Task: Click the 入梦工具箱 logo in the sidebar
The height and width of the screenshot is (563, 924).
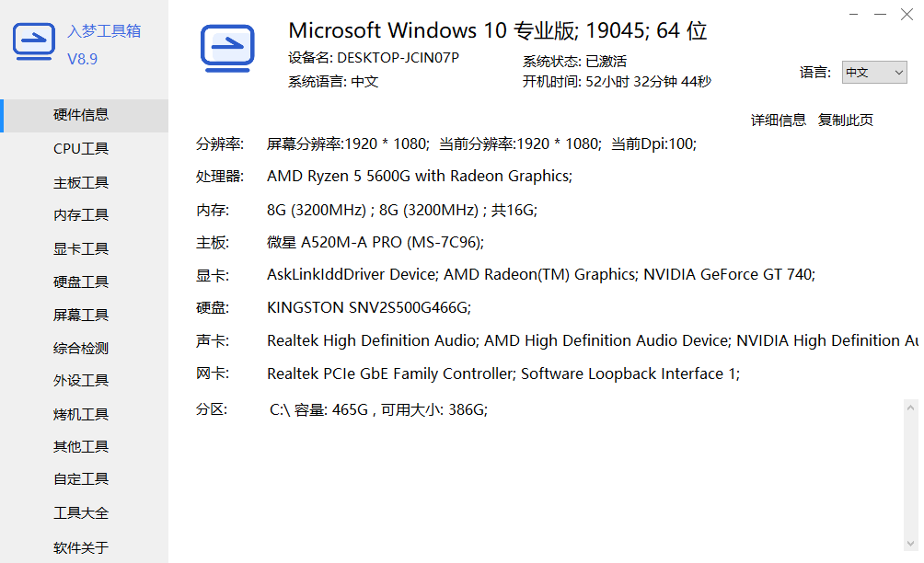Action: coord(34,43)
